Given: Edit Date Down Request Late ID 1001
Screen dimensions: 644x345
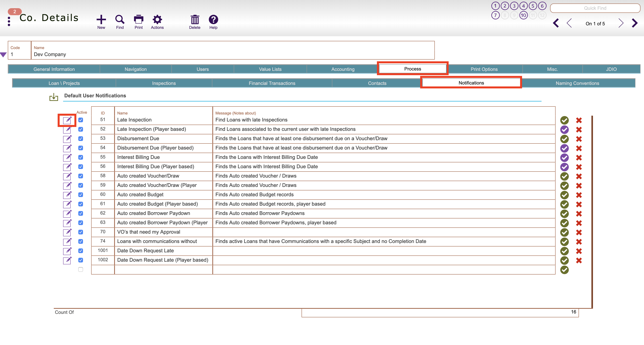Looking at the screenshot, I should pyautogui.click(x=67, y=251).
